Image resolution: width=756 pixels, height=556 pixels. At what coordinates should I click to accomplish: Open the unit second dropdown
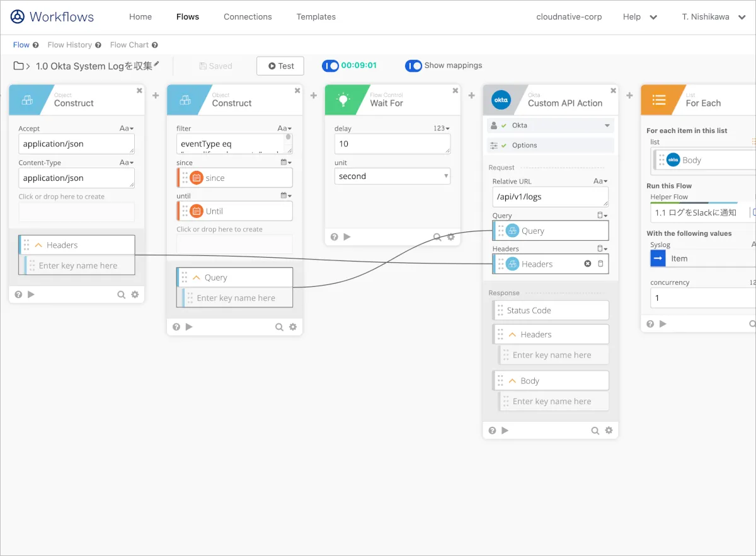coord(392,177)
